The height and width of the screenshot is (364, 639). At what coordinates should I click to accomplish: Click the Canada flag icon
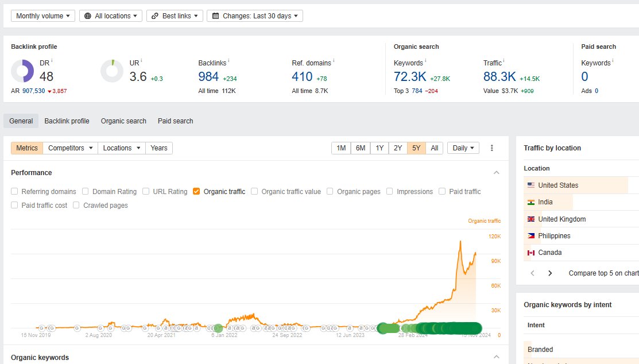click(531, 253)
